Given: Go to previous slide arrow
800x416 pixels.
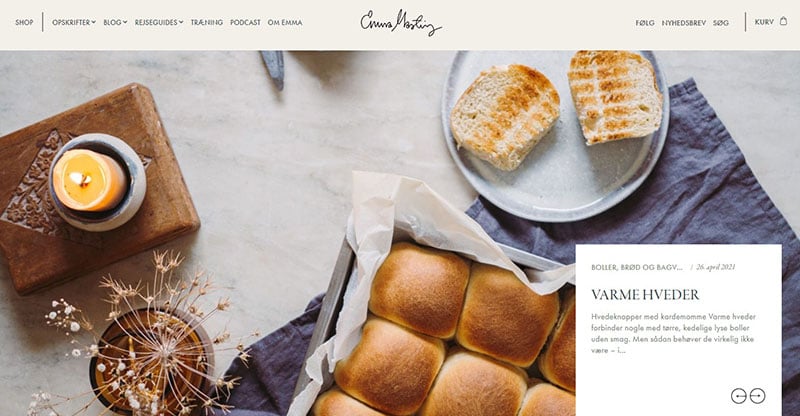Looking at the screenshot, I should tap(738, 396).
